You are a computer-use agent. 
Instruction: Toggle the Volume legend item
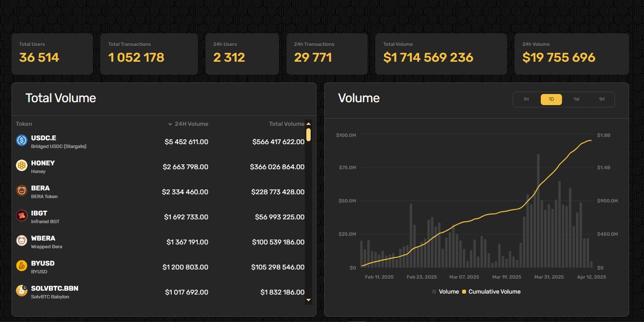point(446,292)
